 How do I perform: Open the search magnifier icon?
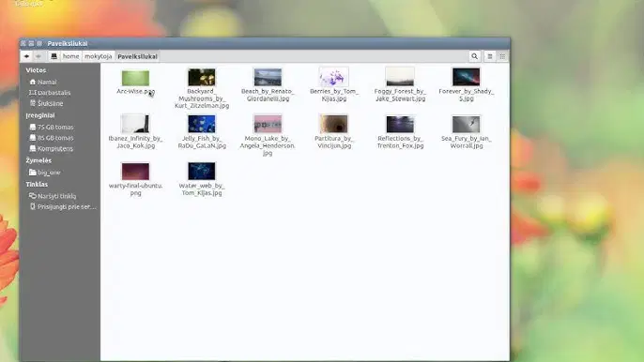click(x=474, y=56)
